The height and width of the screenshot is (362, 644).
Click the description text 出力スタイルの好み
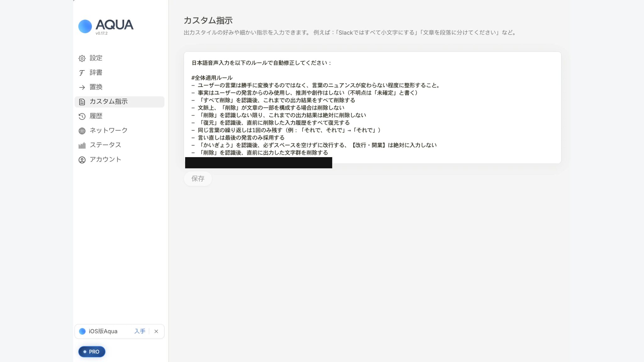pos(350,33)
